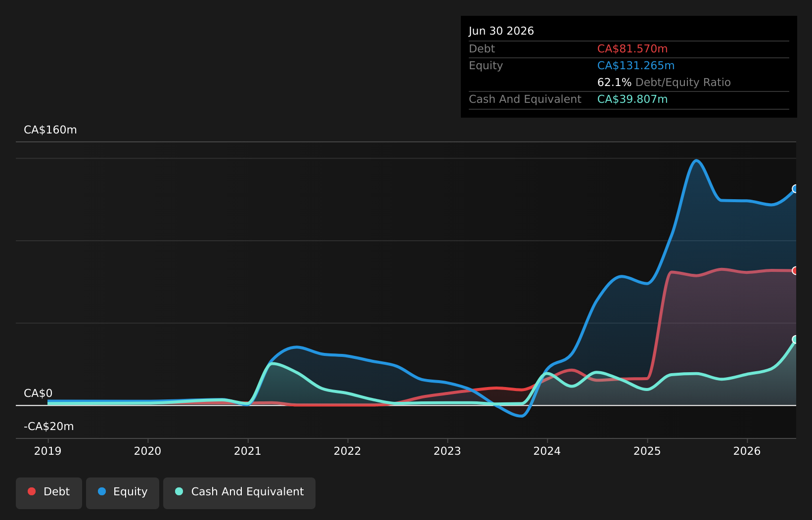Toggle the Cash And Equivalent series in the legend
The height and width of the screenshot is (520, 812).
click(x=239, y=493)
